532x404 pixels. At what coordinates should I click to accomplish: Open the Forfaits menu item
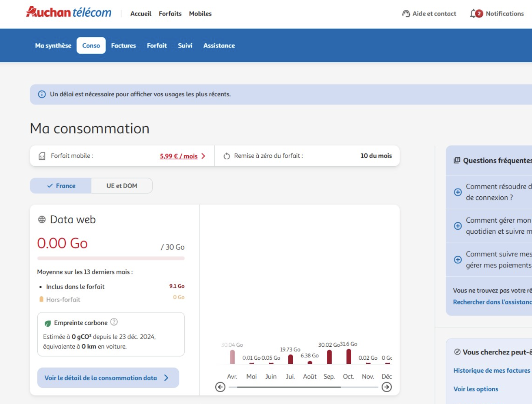[170, 13]
